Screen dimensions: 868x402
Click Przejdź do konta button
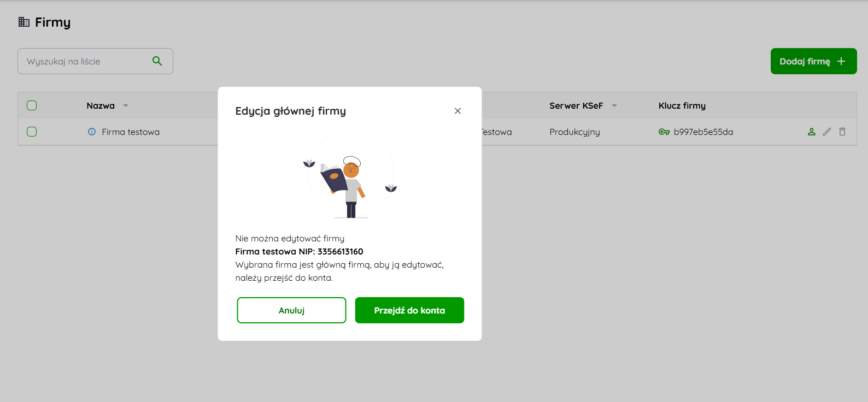[409, 310]
